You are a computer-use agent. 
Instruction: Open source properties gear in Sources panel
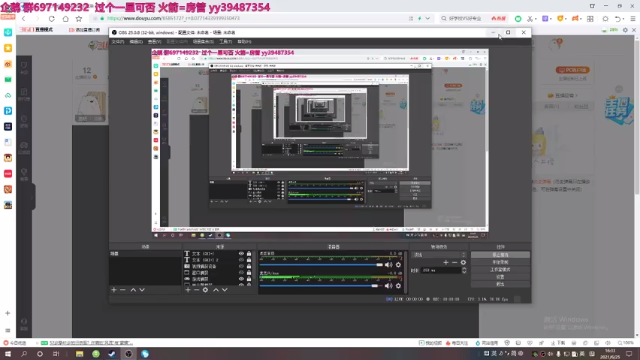(x=205, y=290)
